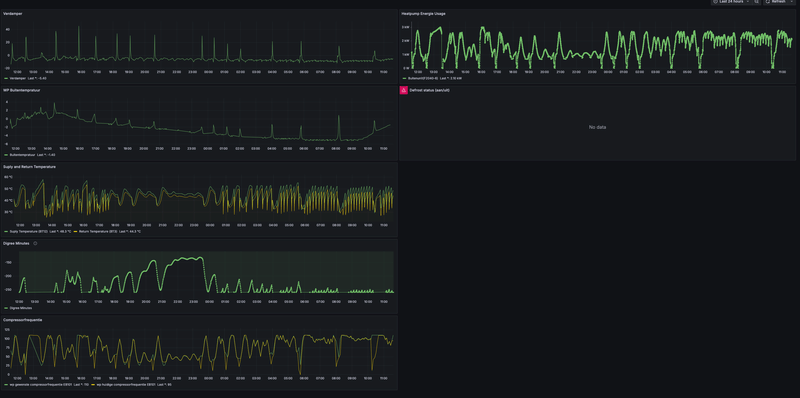The width and height of the screenshot is (800, 398).
Task: Click the red warning icon on Defrost status panel
Action: [403, 90]
